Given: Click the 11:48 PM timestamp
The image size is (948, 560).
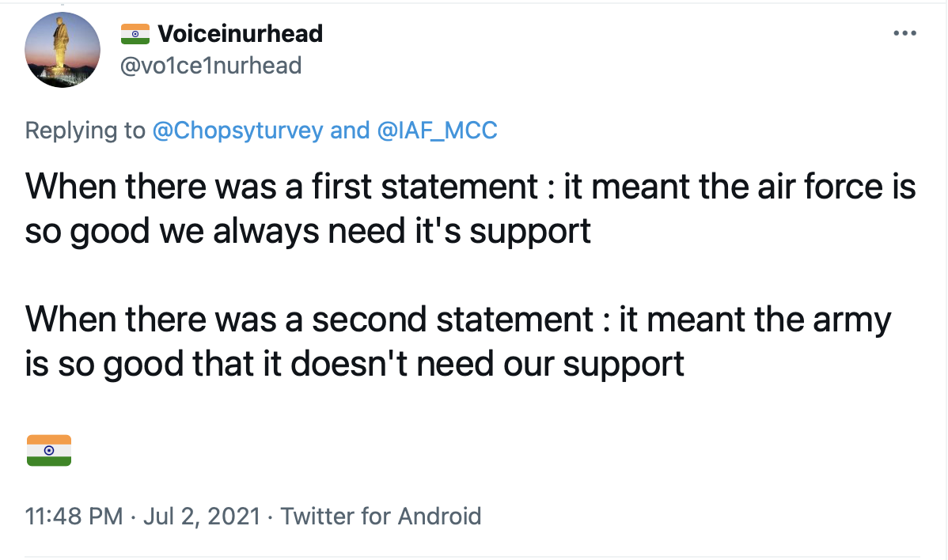Looking at the screenshot, I should (x=74, y=516).
